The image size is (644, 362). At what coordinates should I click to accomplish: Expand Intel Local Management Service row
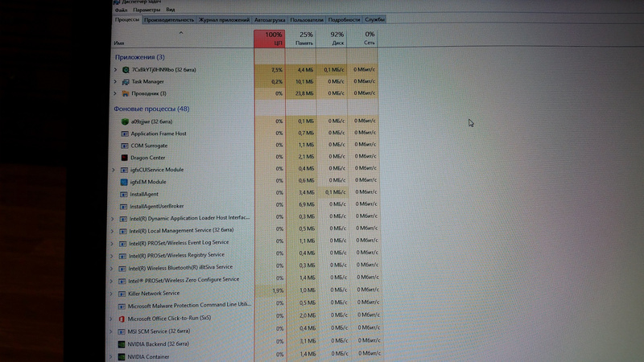(112, 231)
